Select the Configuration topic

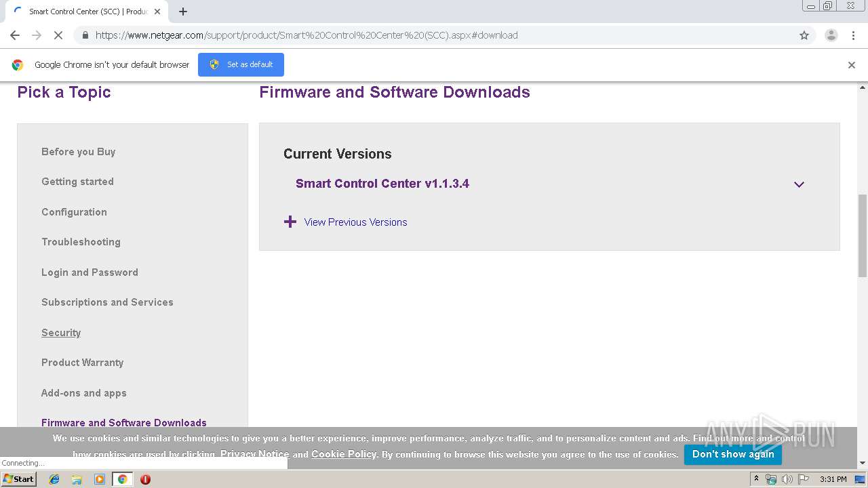pyautogui.click(x=74, y=212)
